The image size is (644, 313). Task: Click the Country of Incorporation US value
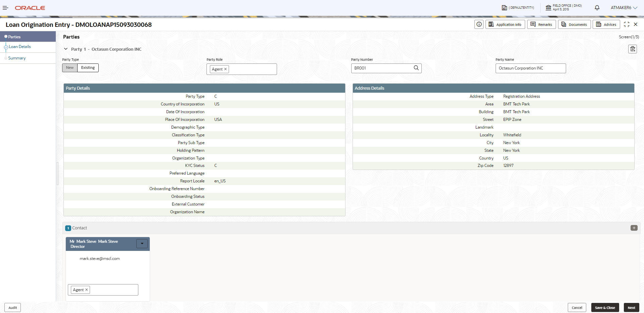coord(217,104)
